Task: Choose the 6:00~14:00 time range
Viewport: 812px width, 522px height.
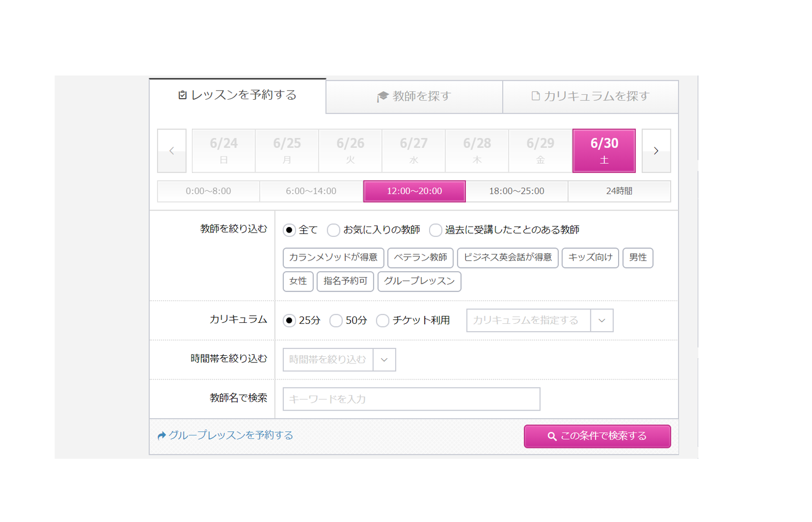Action: pyautogui.click(x=311, y=191)
